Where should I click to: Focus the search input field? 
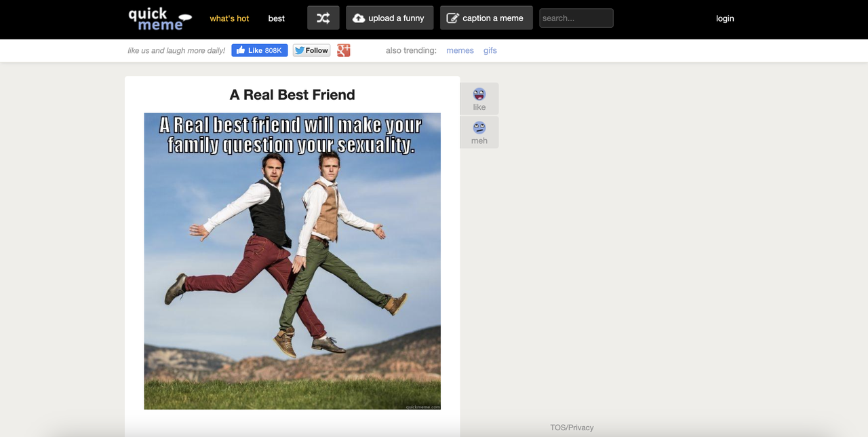(x=576, y=18)
